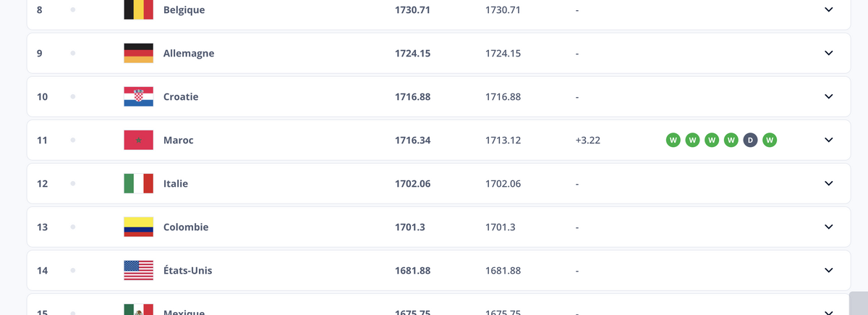Image resolution: width=868 pixels, height=315 pixels.
Task: Click the page scrollbar thumb
Action: 858,303
